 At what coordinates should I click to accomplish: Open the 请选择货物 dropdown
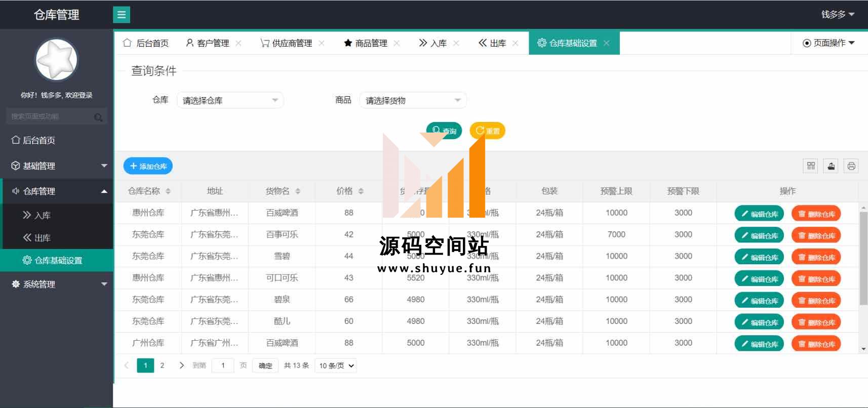413,100
